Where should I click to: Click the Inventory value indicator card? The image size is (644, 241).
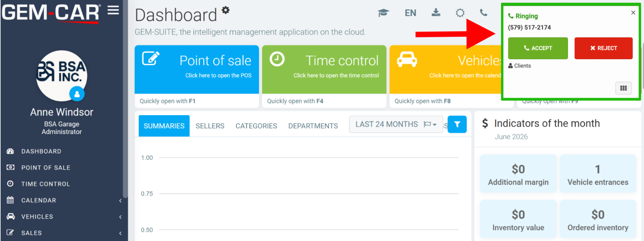click(518, 219)
